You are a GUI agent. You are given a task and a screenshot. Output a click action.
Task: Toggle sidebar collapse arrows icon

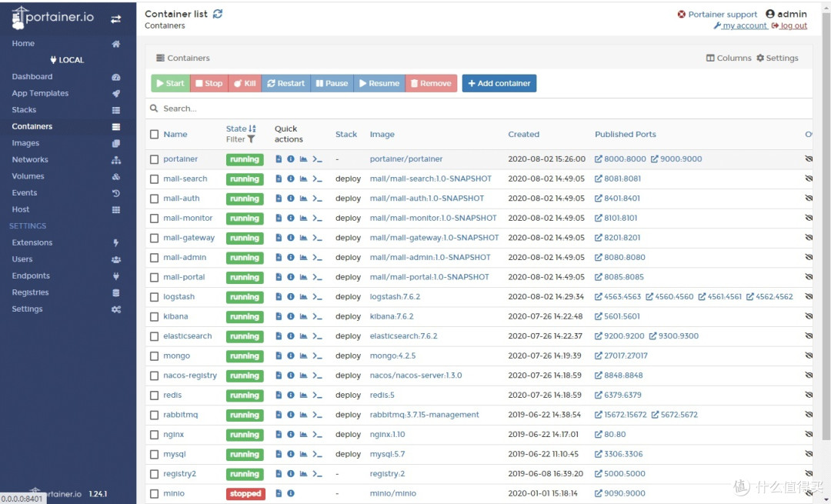click(x=115, y=19)
